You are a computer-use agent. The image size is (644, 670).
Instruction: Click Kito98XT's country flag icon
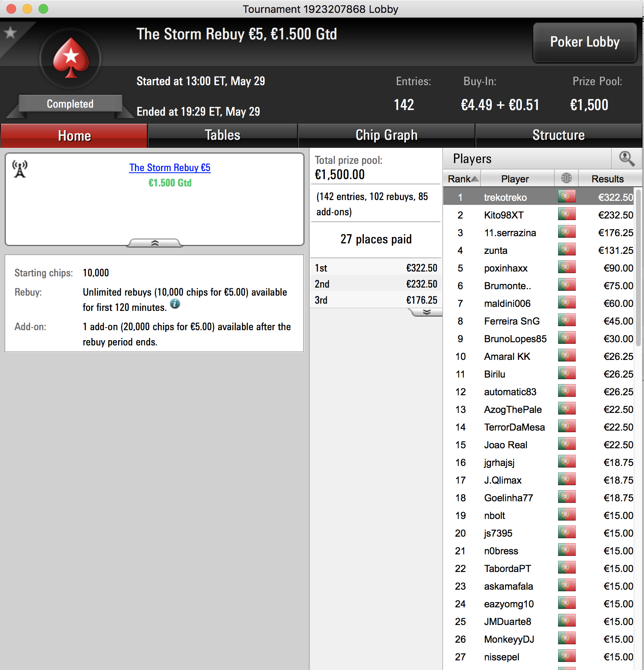coord(567,214)
